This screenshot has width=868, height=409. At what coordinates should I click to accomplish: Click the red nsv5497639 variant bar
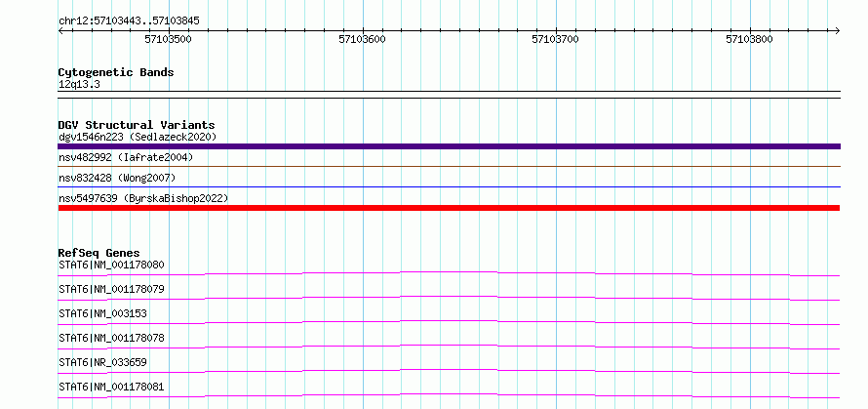pos(449,208)
